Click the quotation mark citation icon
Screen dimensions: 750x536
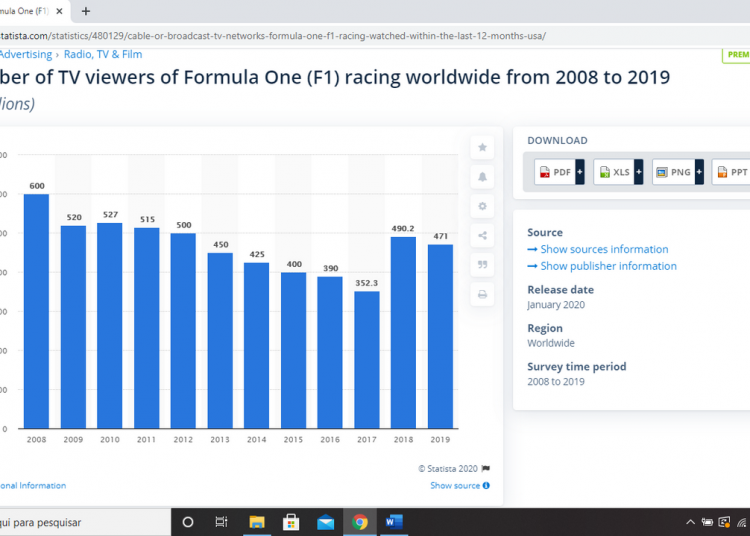click(x=483, y=265)
